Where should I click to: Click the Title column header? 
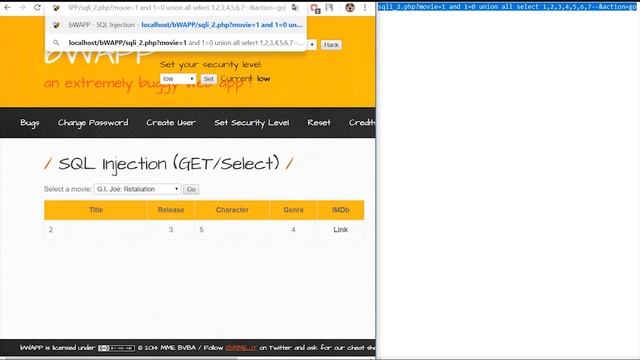96,210
